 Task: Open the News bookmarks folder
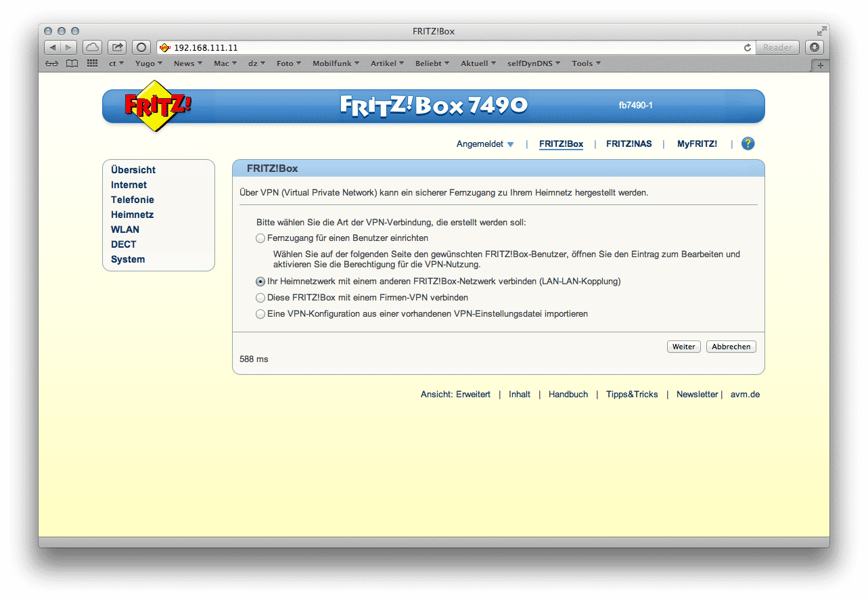pyautogui.click(x=188, y=64)
